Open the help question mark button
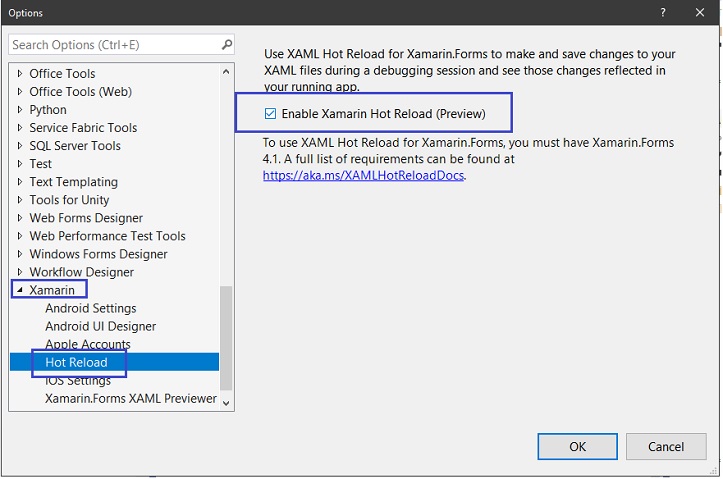Image resolution: width=723 pixels, height=479 pixels. point(663,12)
